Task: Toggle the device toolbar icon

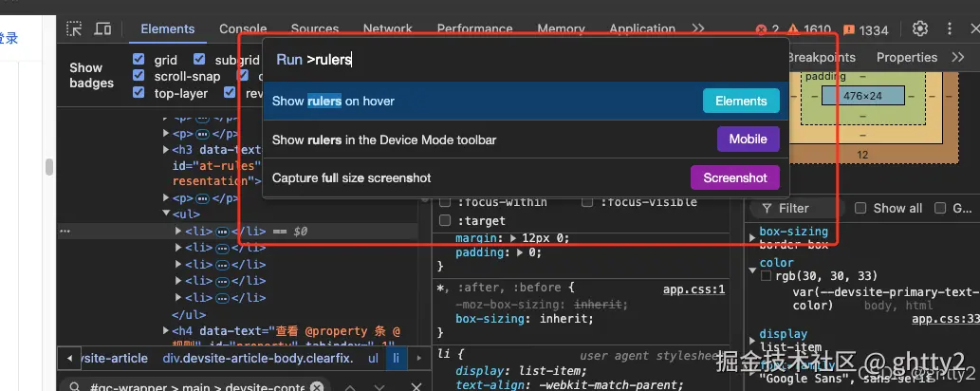Action: [102, 28]
